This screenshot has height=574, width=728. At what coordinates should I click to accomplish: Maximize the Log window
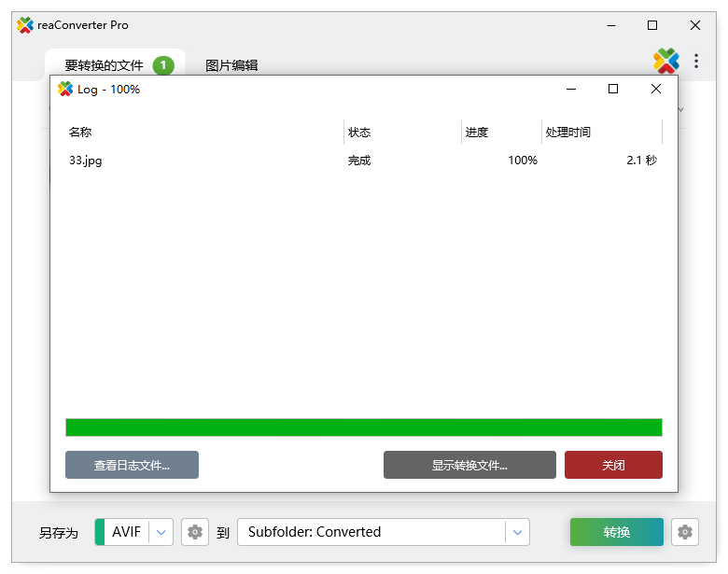pyautogui.click(x=613, y=89)
